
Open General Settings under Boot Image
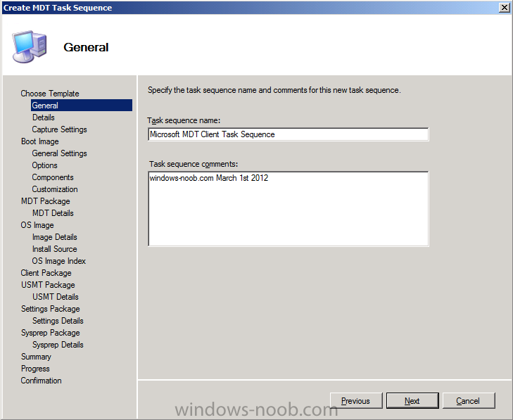[59, 153]
